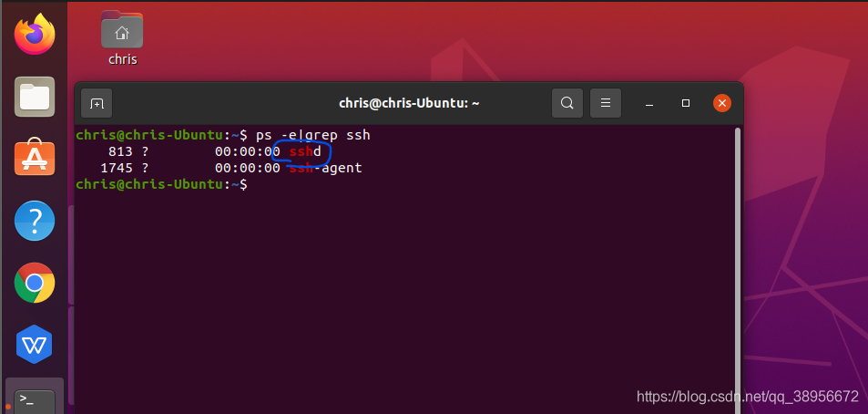Viewport: 868px width, 414px height.
Task: Add a new terminal tab
Action: [x=97, y=103]
